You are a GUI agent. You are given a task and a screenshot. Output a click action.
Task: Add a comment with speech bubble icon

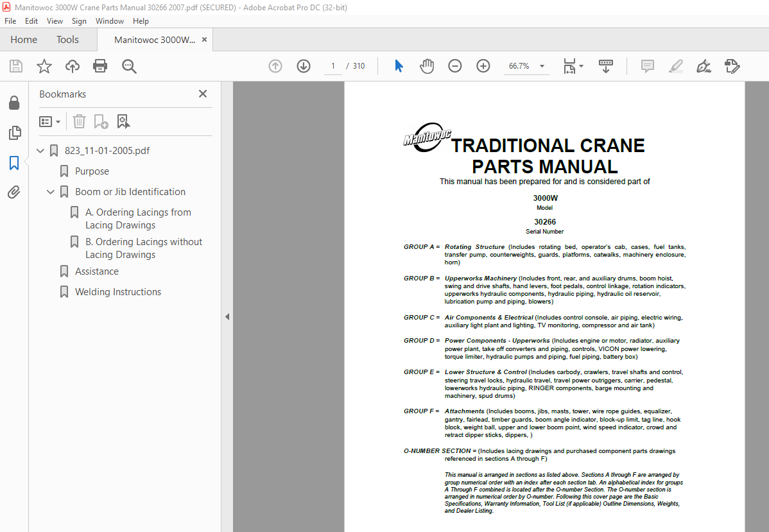[x=648, y=66]
